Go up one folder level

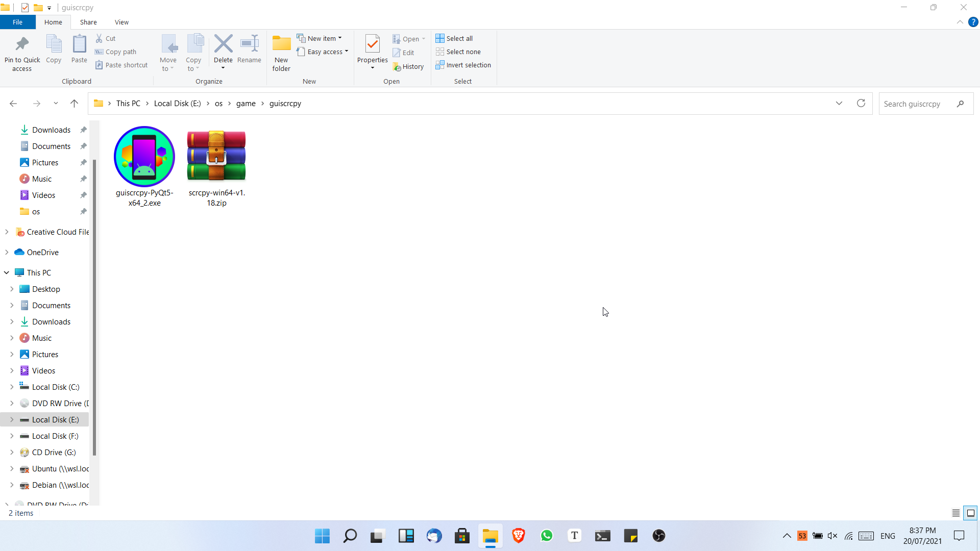click(74, 104)
